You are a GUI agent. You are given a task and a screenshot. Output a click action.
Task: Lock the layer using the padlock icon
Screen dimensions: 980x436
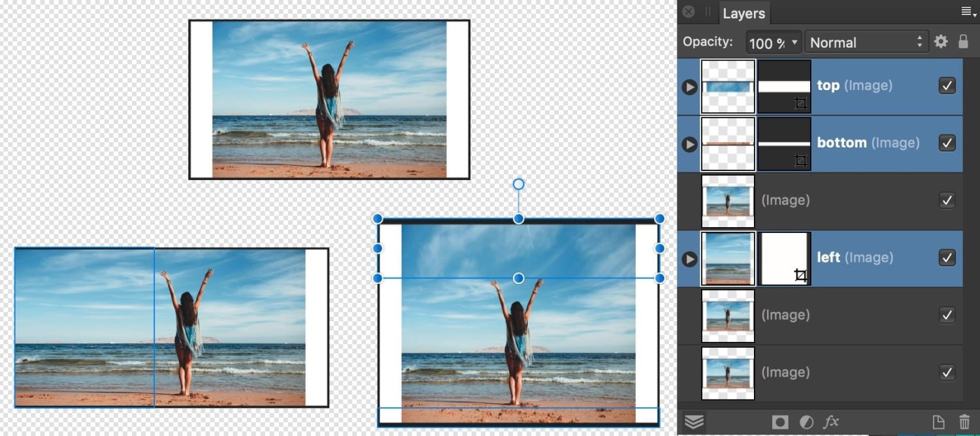pyautogui.click(x=964, y=41)
